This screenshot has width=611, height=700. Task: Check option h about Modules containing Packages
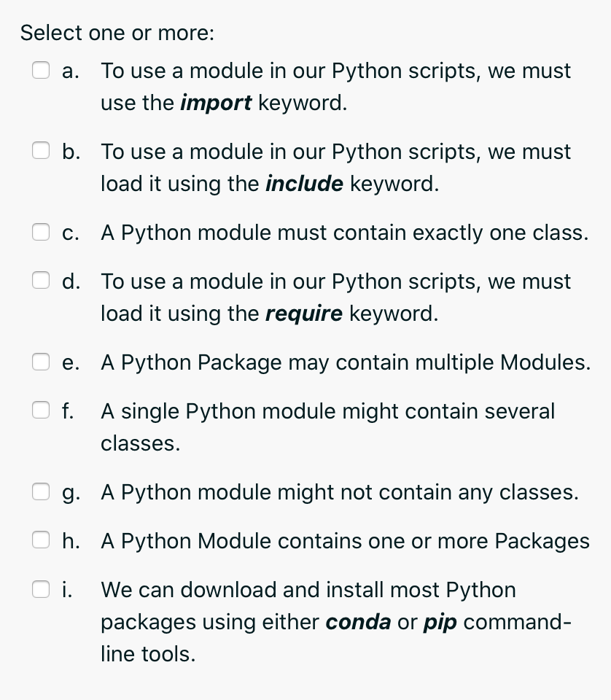(x=41, y=540)
